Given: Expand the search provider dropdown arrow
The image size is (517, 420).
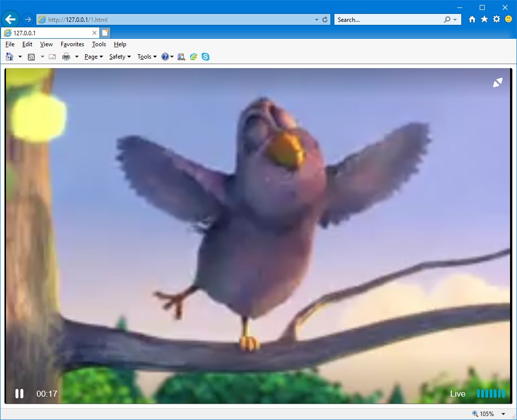Looking at the screenshot, I should [455, 20].
